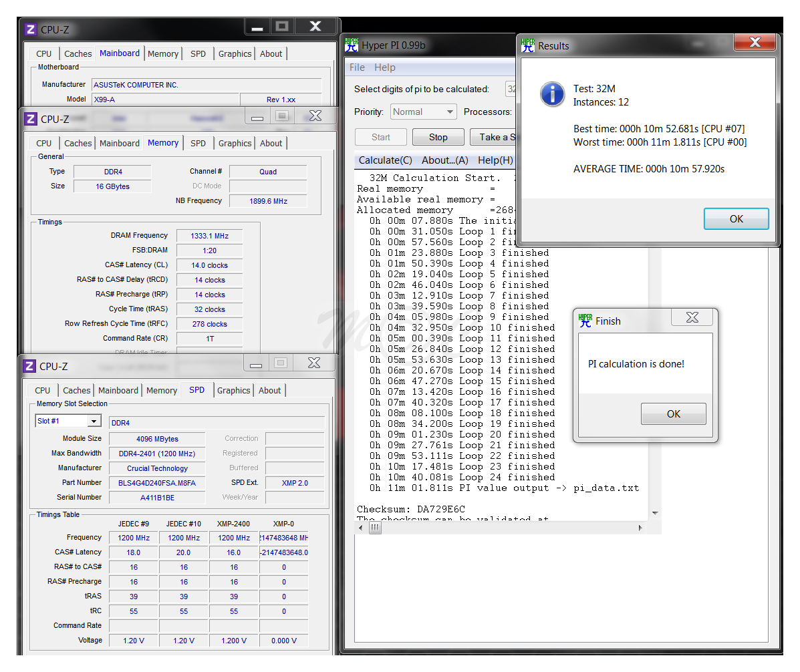Image resolution: width=800 pixels, height=672 pixels.
Task: Click the ASUSTeK COMPUTER INC. manufacturer field
Action: click(x=207, y=85)
